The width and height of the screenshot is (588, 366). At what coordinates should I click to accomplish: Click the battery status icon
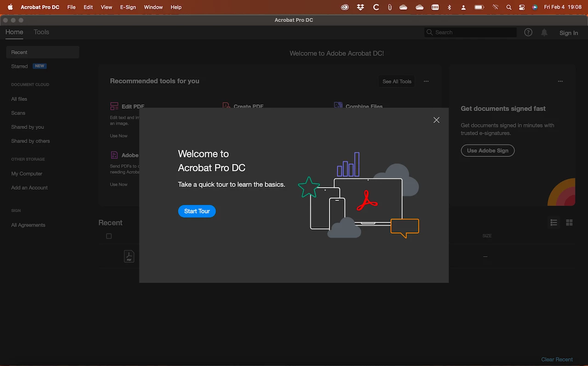click(479, 7)
